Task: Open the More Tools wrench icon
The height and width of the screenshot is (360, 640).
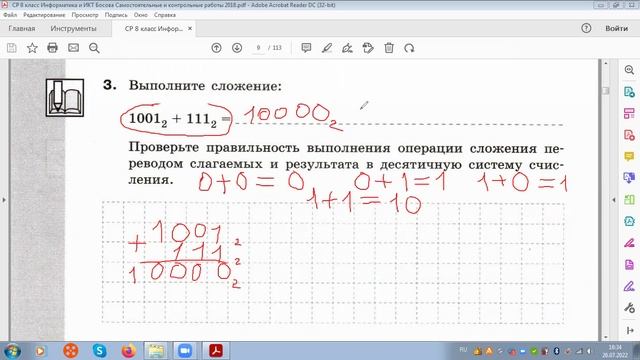Action: pyautogui.click(x=629, y=308)
